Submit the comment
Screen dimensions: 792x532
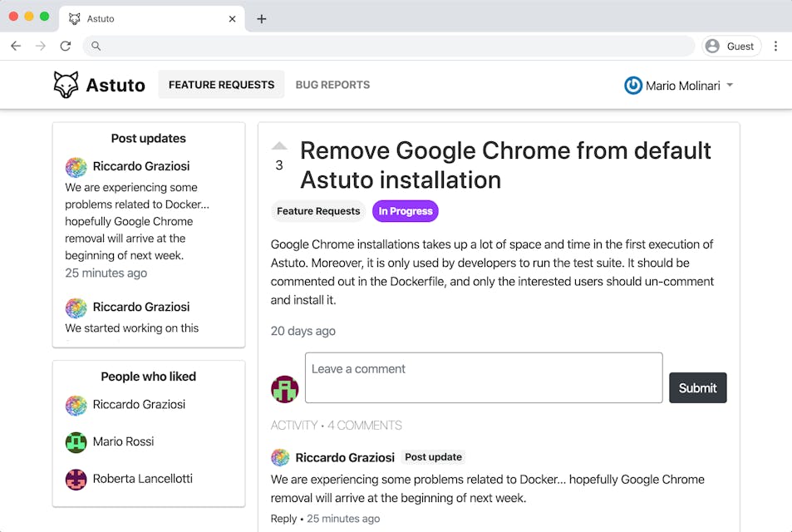point(697,387)
